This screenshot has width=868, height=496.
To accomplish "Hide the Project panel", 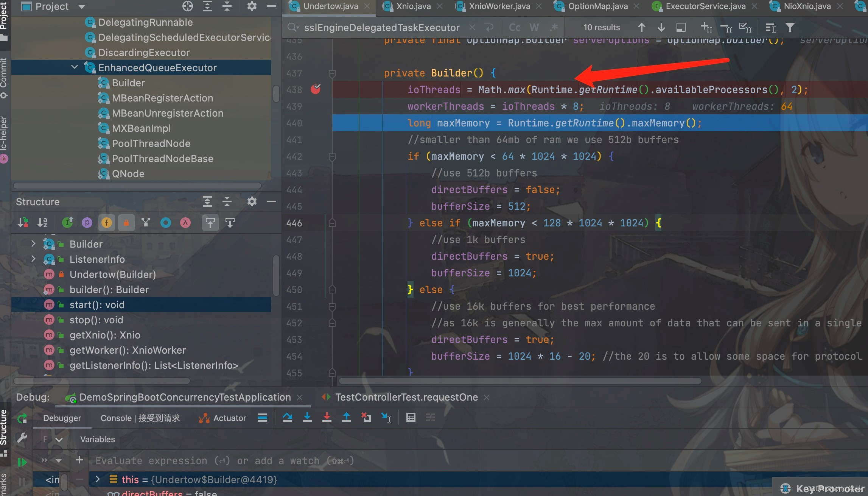I will [x=271, y=6].
